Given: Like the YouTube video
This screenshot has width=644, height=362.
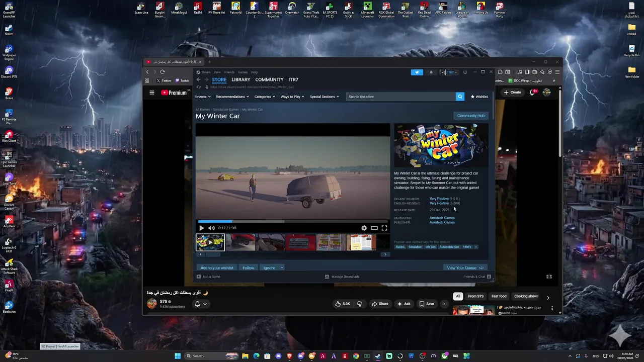Looking at the screenshot, I should coord(343,304).
